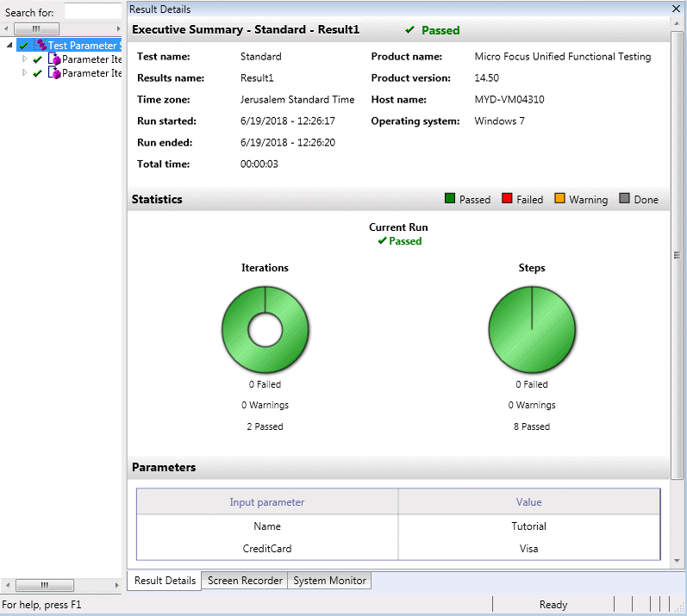Select the Result Details tab
687x616 pixels.
(x=165, y=581)
